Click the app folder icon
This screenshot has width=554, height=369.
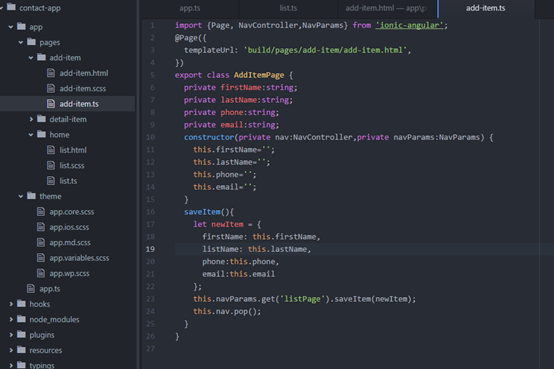pos(22,27)
